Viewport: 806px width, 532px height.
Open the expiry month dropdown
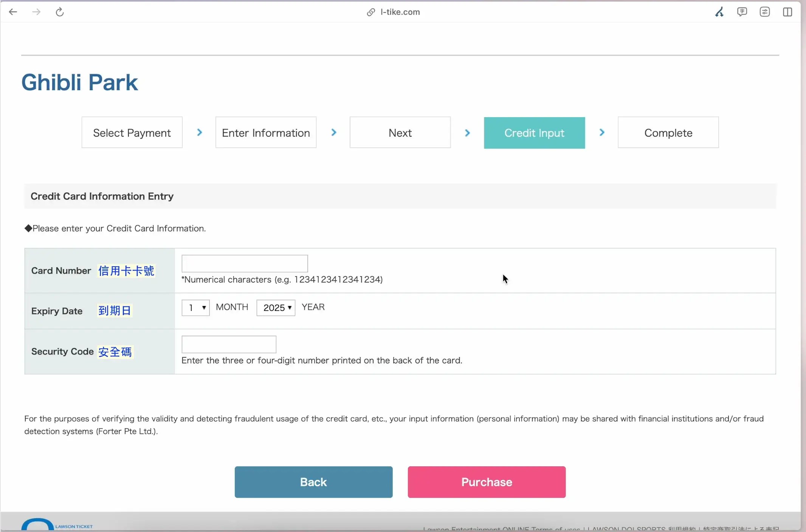[195, 308]
